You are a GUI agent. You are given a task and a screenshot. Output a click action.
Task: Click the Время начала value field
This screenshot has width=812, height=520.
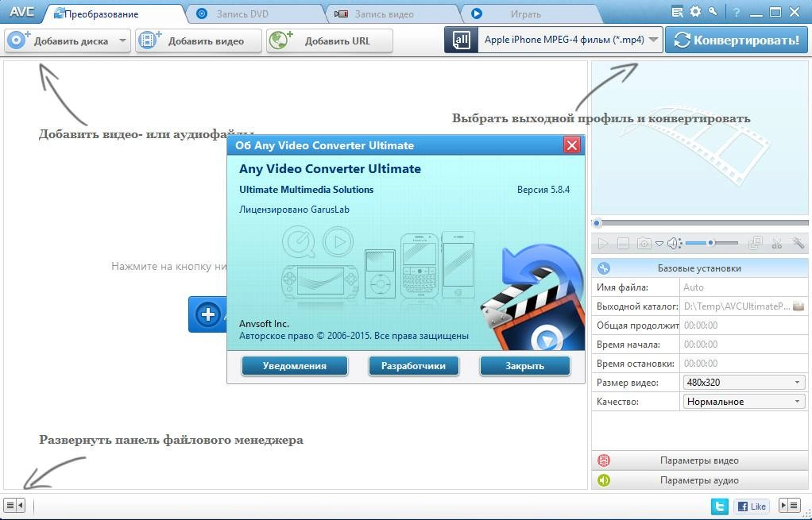tap(743, 345)
